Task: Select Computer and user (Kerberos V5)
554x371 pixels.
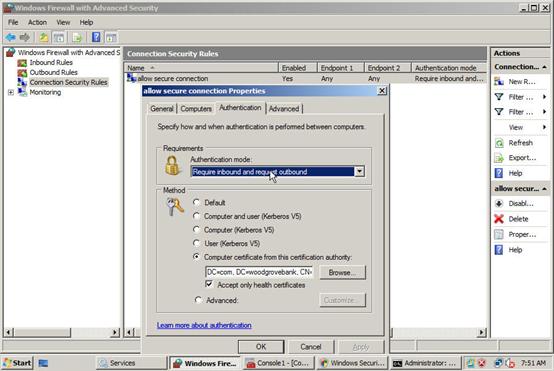Action: point(196,216)
